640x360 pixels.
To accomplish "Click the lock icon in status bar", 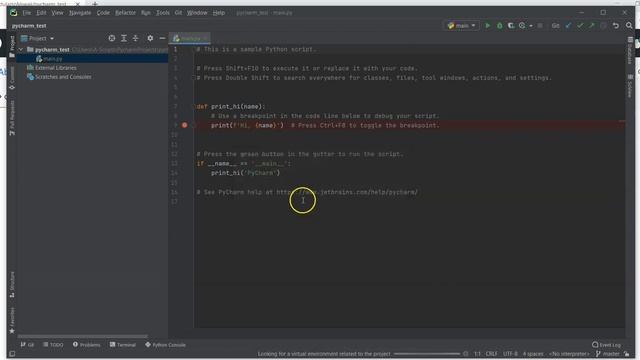I will pos(627,354).
